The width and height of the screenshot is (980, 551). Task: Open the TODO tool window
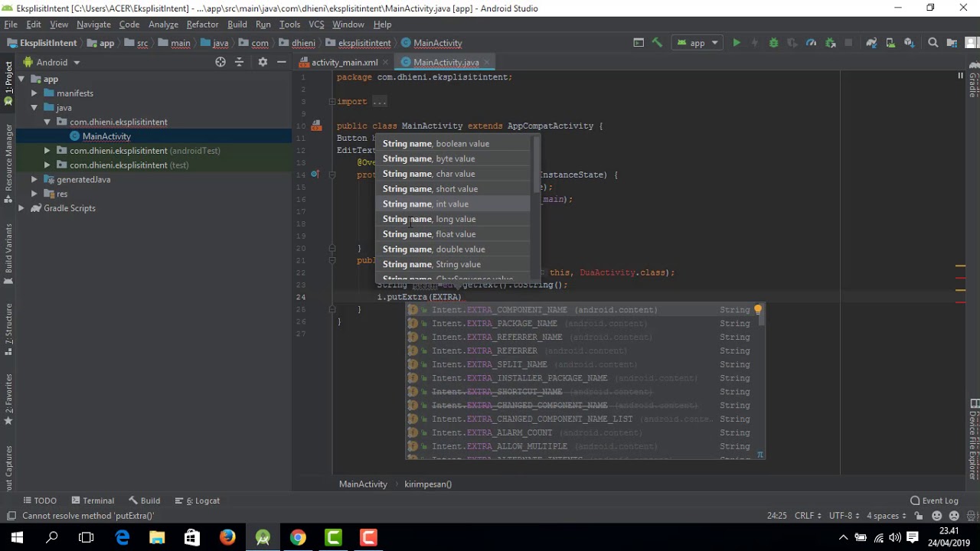40,500
